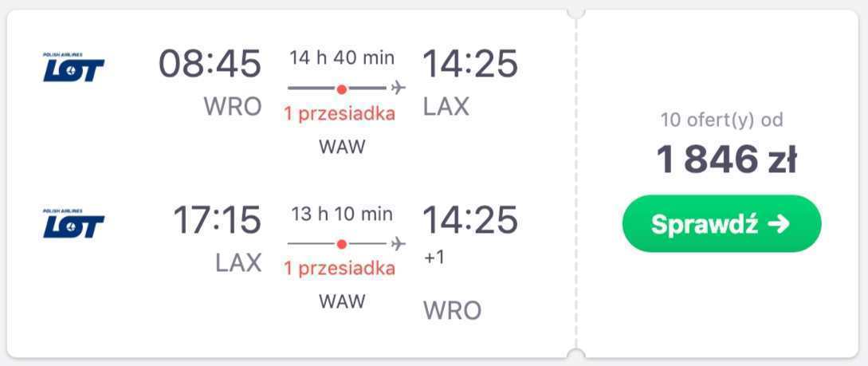Click the airplane icon on return route line

tap(398, 244)
